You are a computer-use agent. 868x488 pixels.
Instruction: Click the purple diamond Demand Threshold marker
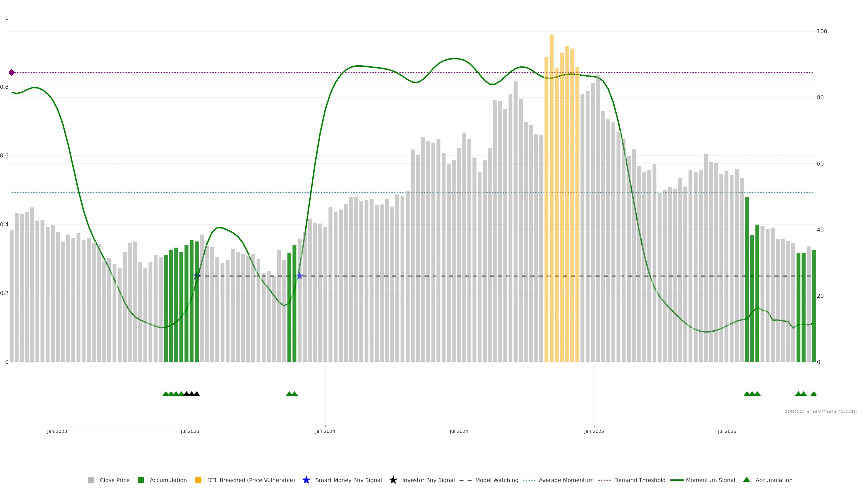12,72
